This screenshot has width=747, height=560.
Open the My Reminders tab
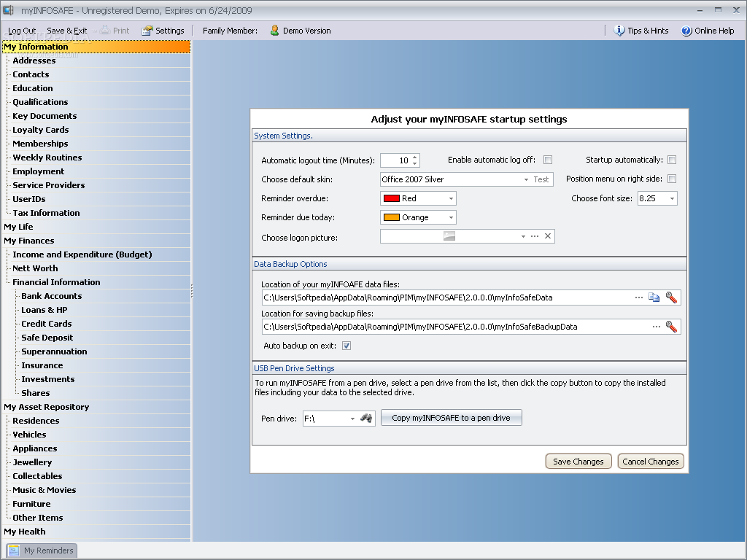[42, 551]
